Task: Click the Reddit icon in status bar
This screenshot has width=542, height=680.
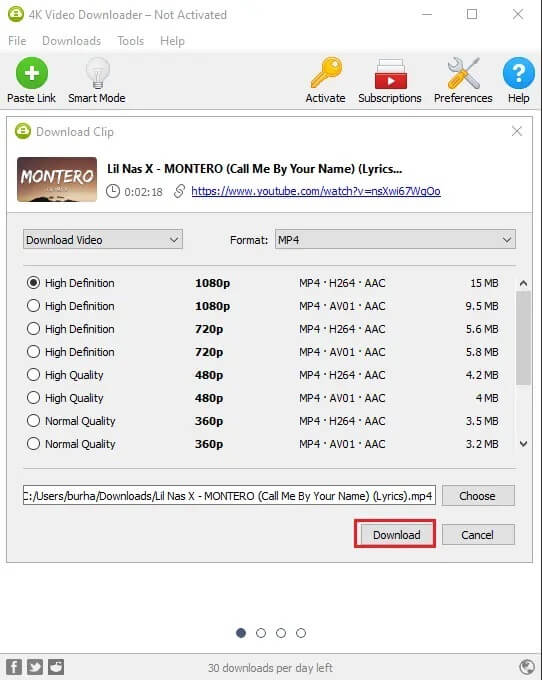Action: [x=56, y=667]
